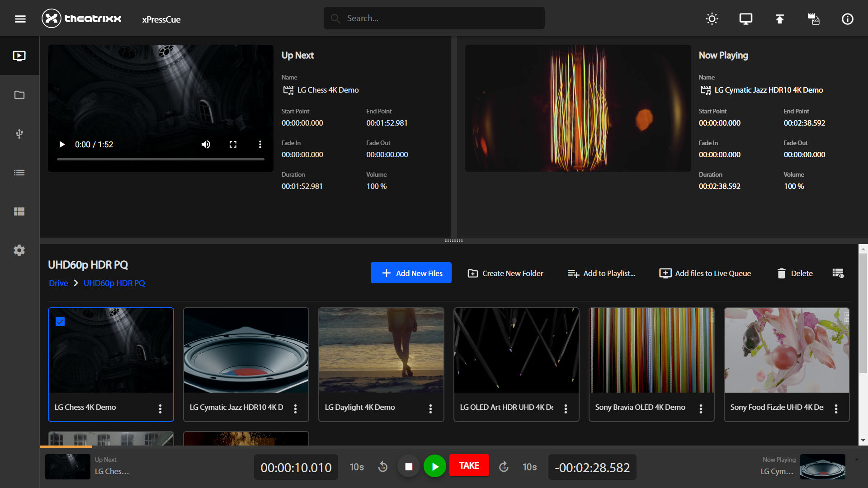
Task: Uncheck the LG Chess 4K Demo checkbox
Action: (60, 322)
